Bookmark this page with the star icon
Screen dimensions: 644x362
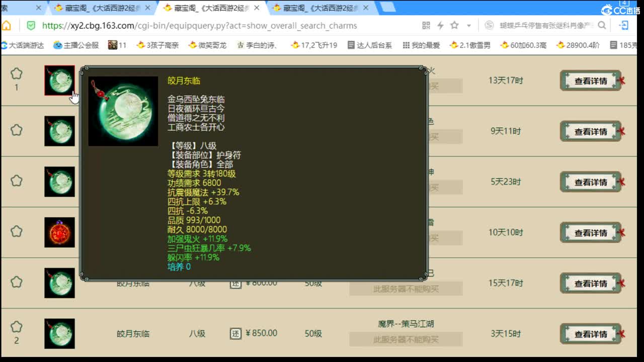pos(454,25)
